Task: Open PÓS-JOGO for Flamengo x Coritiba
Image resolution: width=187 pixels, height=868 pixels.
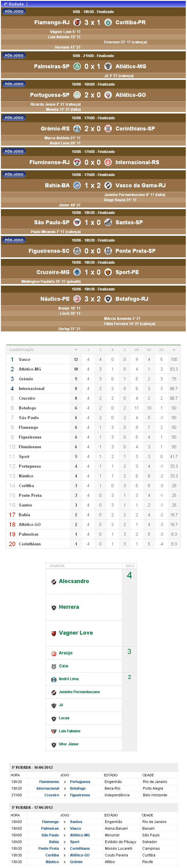Action: (x=14, y=12)
